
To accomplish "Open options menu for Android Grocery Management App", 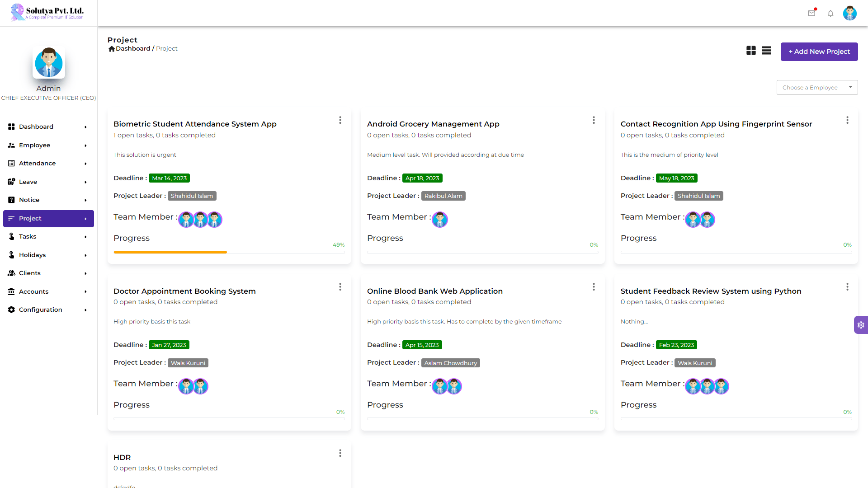I will pos(594,120).
